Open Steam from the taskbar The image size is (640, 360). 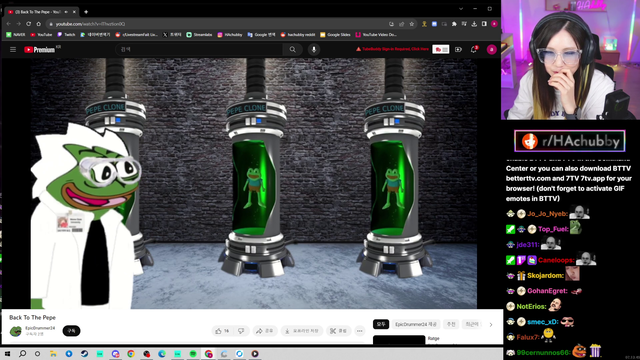click(84, 353)
